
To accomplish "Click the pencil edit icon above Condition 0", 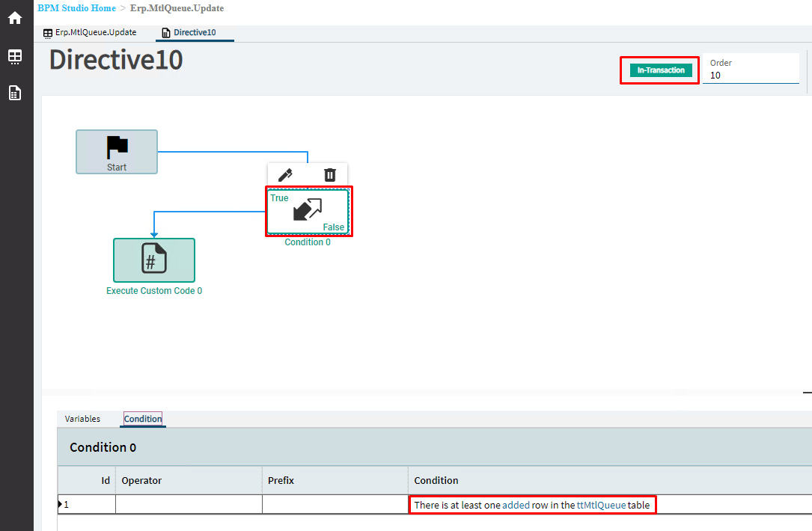I will click(285, 175).
